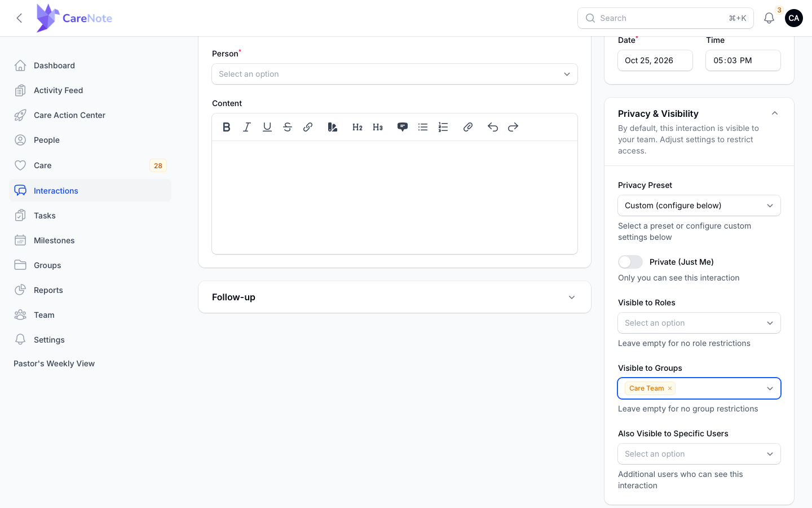This screenshot has width=812, height=508.
Task: Collapse the Privacy & Visibility panel
Action: [775, 113]
